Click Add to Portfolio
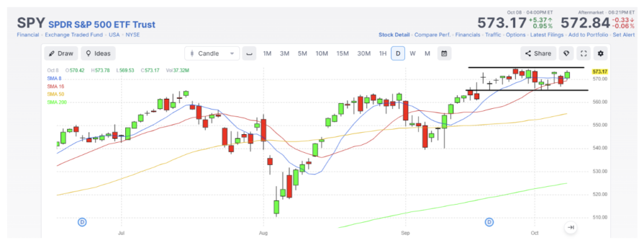Screen dimensions: 644x243 click(588, 35)
